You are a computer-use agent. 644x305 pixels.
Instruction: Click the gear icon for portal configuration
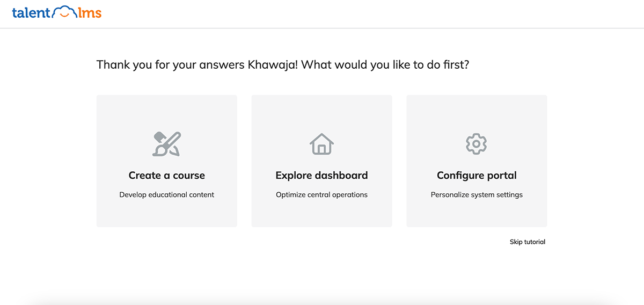(x=476, y=144)
